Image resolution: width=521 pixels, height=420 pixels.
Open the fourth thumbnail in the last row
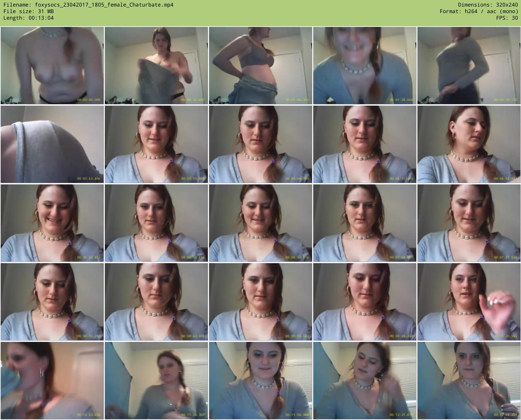(x=365, y=381)
